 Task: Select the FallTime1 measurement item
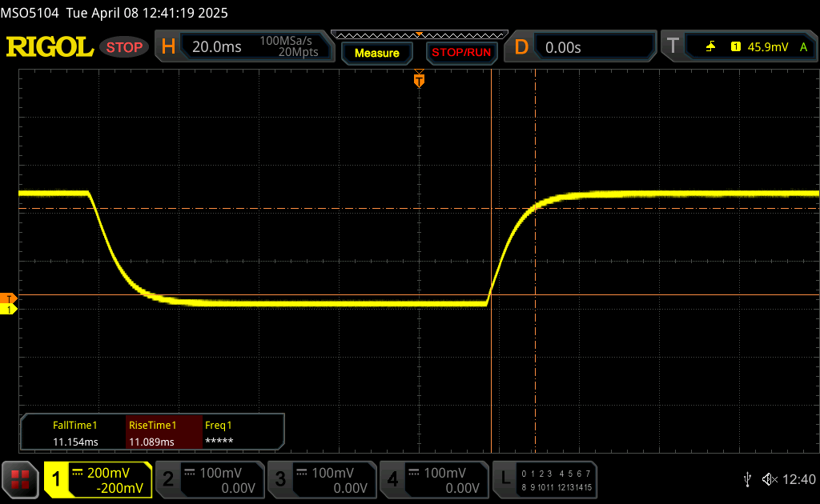pyautogui.click(x=75, y=433)
